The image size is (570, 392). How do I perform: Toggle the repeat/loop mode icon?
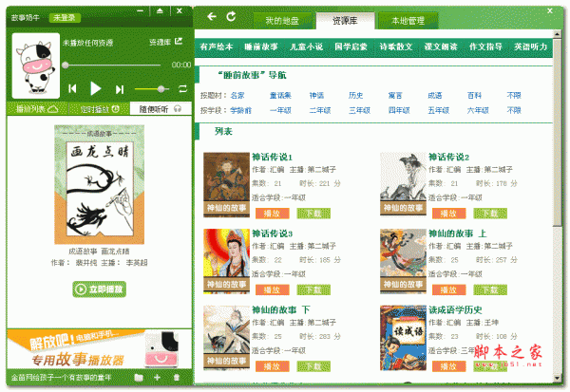(182, 88)
